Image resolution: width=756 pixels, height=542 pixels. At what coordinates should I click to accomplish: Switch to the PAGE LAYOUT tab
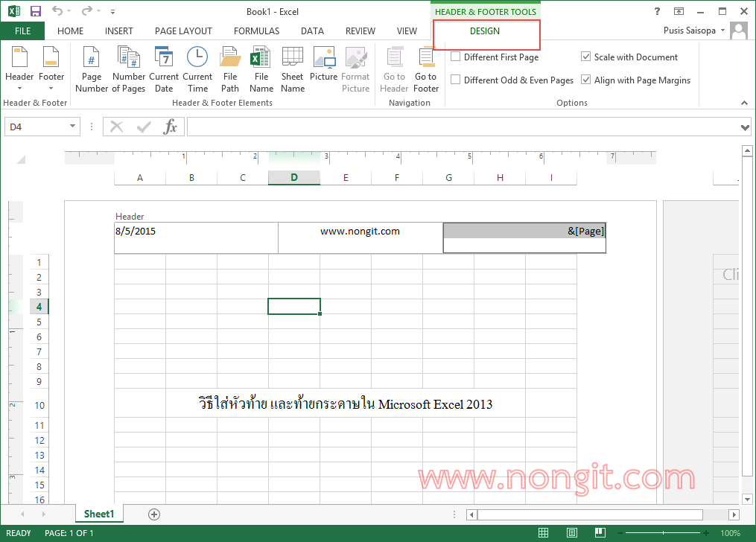point(183,31)
